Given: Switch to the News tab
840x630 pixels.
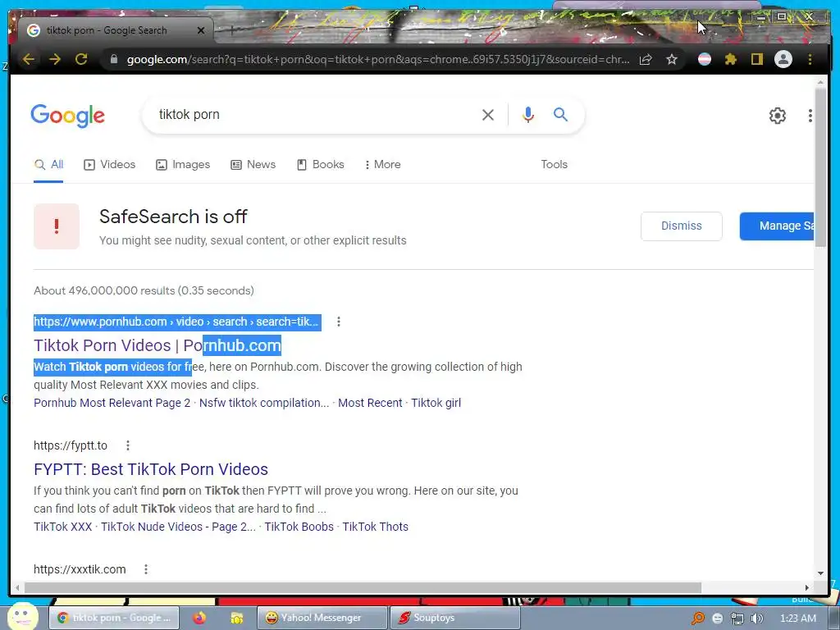Looking at the screenshot, I should (x=253, y=164).
